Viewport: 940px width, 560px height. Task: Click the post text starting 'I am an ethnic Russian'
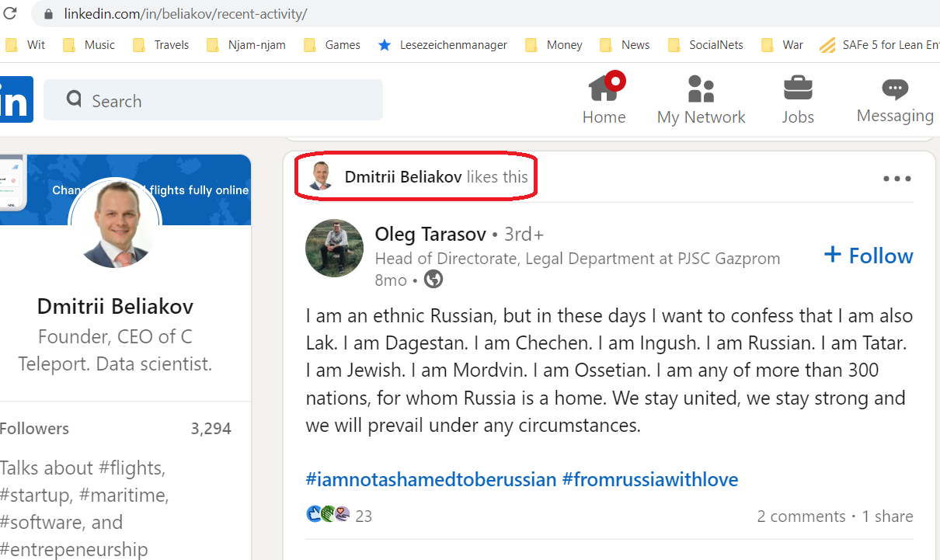[x=610, y=370]
